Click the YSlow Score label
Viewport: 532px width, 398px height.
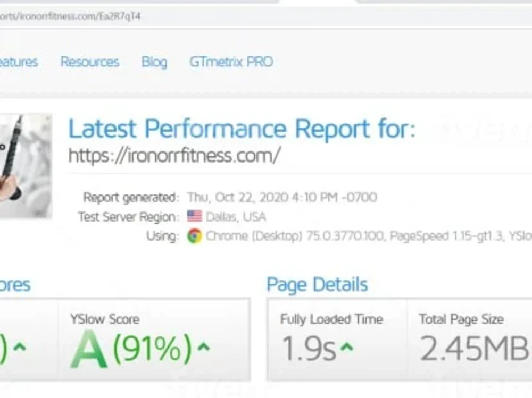pos(104,319)
